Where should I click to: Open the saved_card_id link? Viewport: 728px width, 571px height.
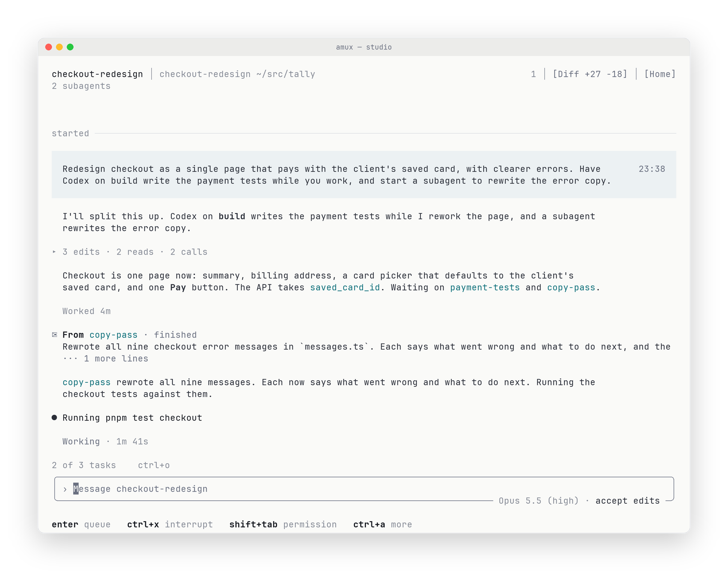point(345,287)
